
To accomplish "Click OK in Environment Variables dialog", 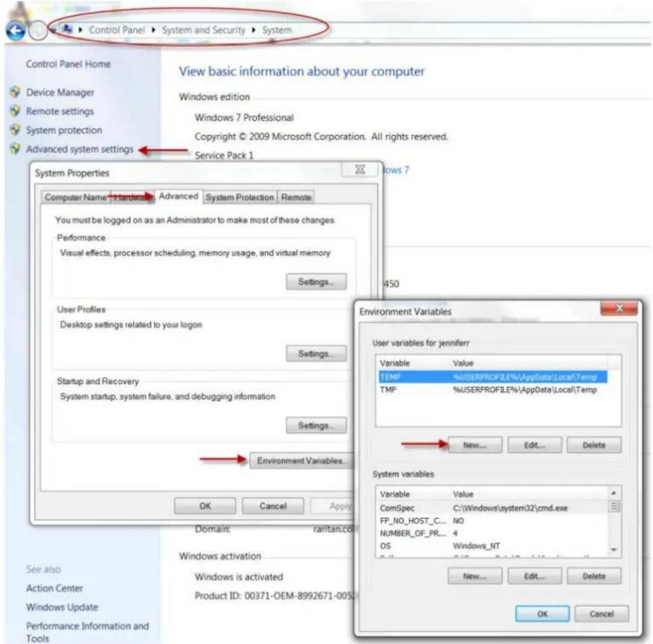I will tap(542, 614).
